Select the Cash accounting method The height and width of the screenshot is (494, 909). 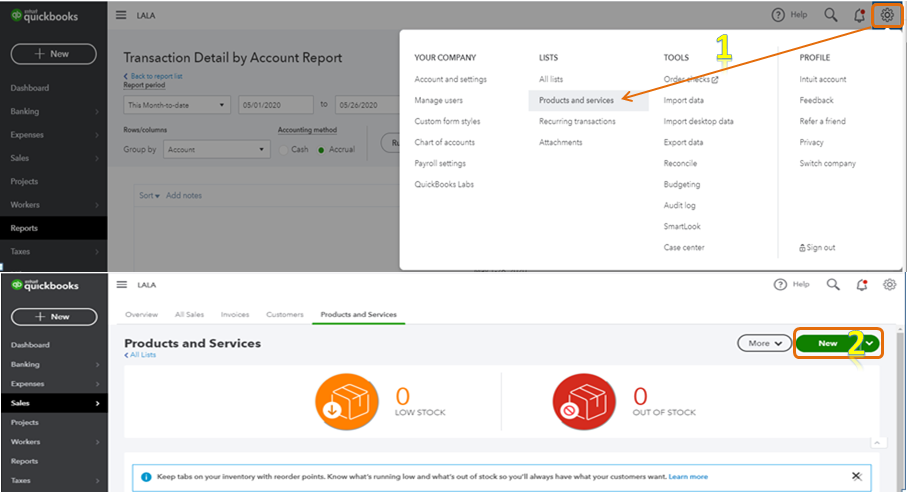(x=286, y=150)
